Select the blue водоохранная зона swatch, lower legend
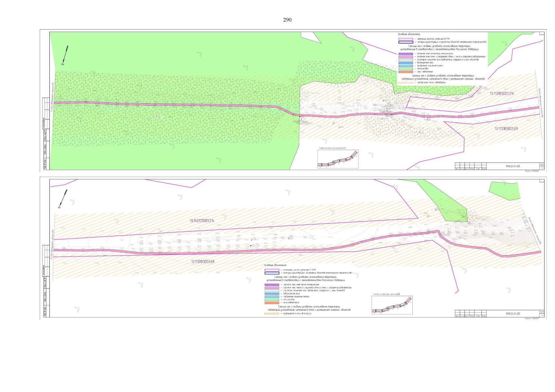 271,294
